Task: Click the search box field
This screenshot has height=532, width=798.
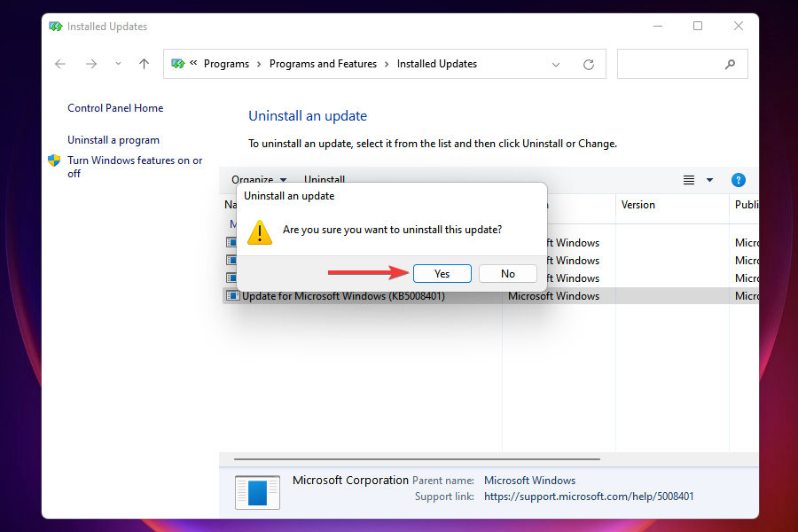Action: pos(682,64)
